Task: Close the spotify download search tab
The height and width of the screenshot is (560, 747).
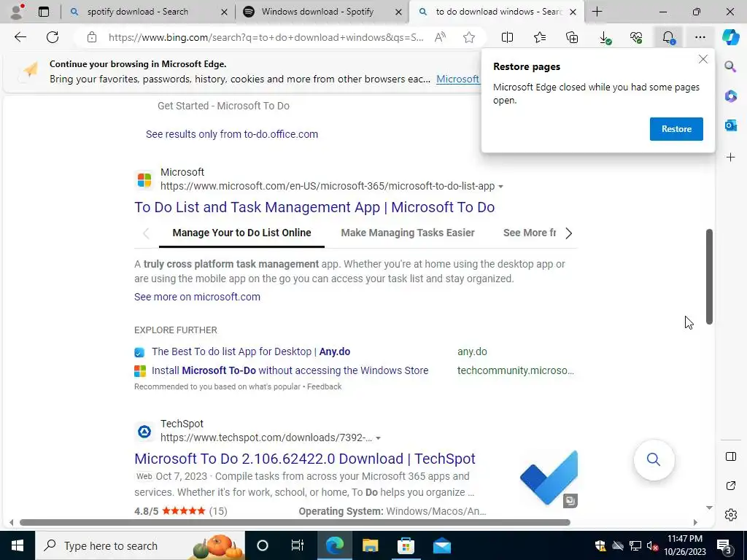Action: 224,12
